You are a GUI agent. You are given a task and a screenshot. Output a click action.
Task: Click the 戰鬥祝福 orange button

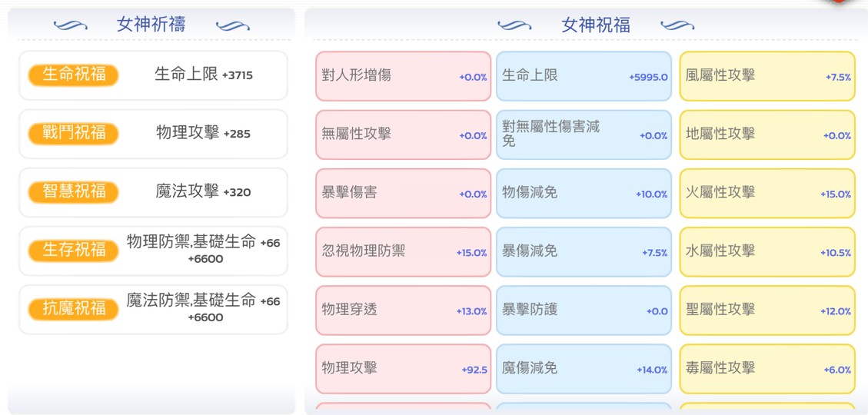point(74,133)
